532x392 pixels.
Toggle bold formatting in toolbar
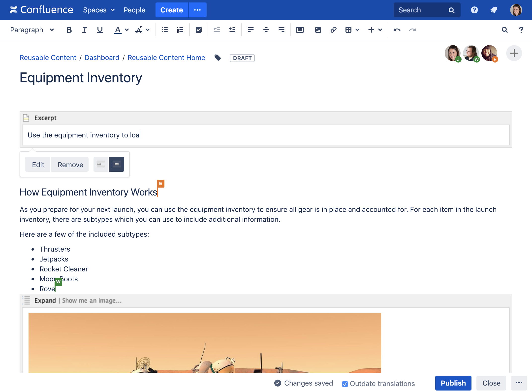tap(69, 30)
